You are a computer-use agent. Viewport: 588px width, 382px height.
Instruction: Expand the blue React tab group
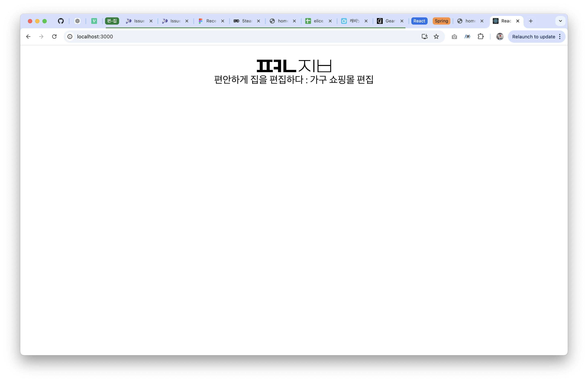coord(419,21)
